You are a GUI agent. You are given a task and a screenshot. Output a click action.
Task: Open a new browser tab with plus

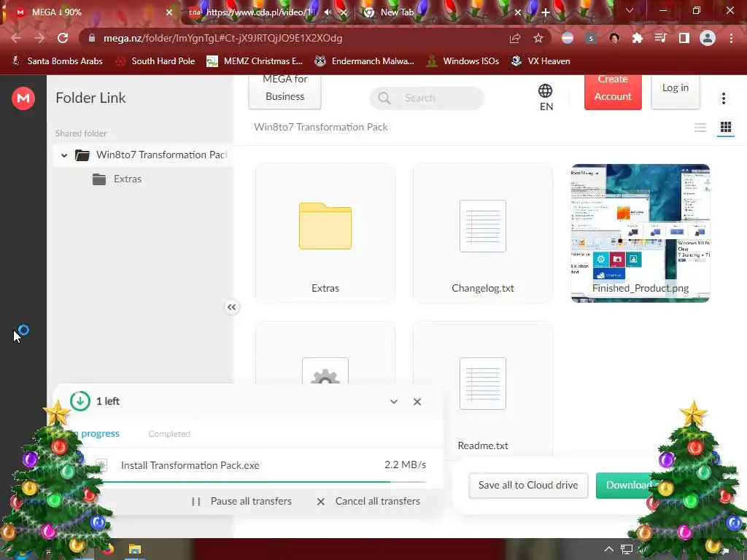click(546, 12)
